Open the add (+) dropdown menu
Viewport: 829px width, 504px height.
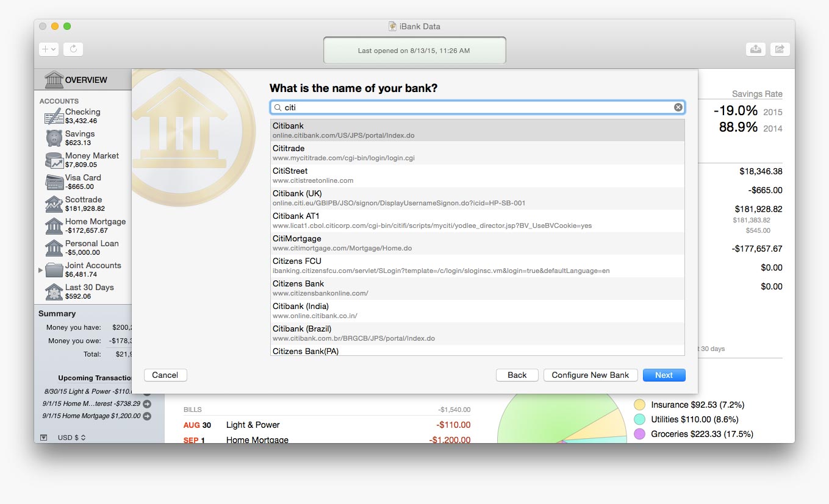[48, 49]
